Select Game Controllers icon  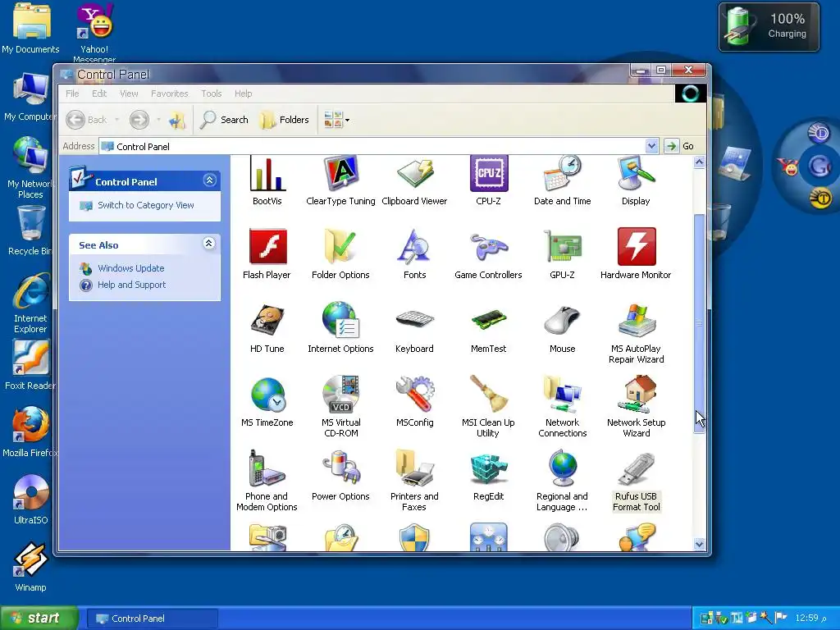coord(488,254)
